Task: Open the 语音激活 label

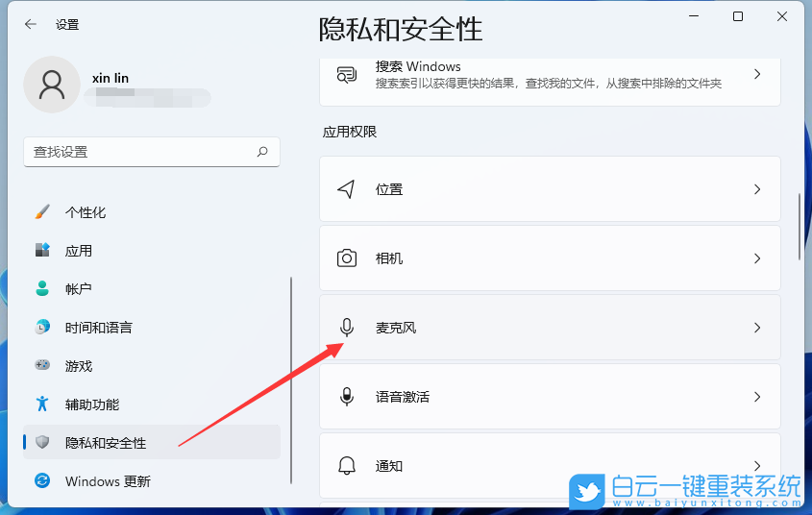Action: point(403,397)
